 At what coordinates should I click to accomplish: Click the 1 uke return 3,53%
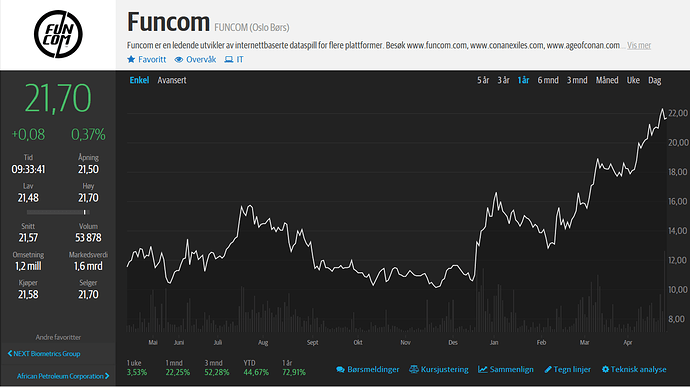(137, 372)
